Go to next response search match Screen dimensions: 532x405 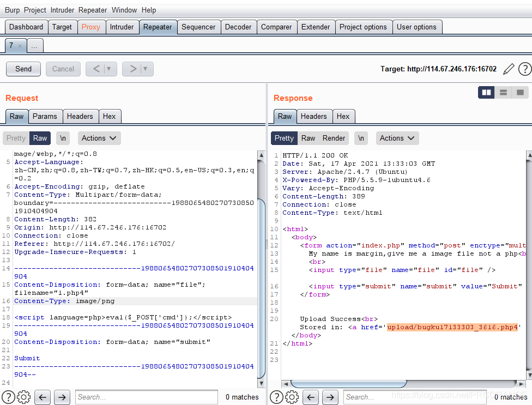click(x=330, y=397)
